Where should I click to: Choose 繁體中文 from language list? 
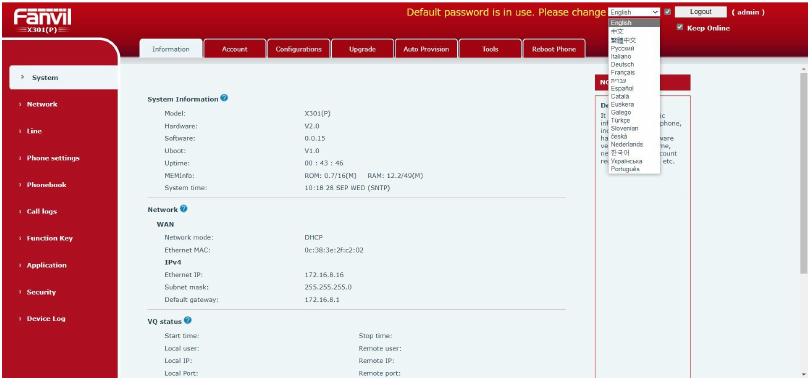[634, 40]
